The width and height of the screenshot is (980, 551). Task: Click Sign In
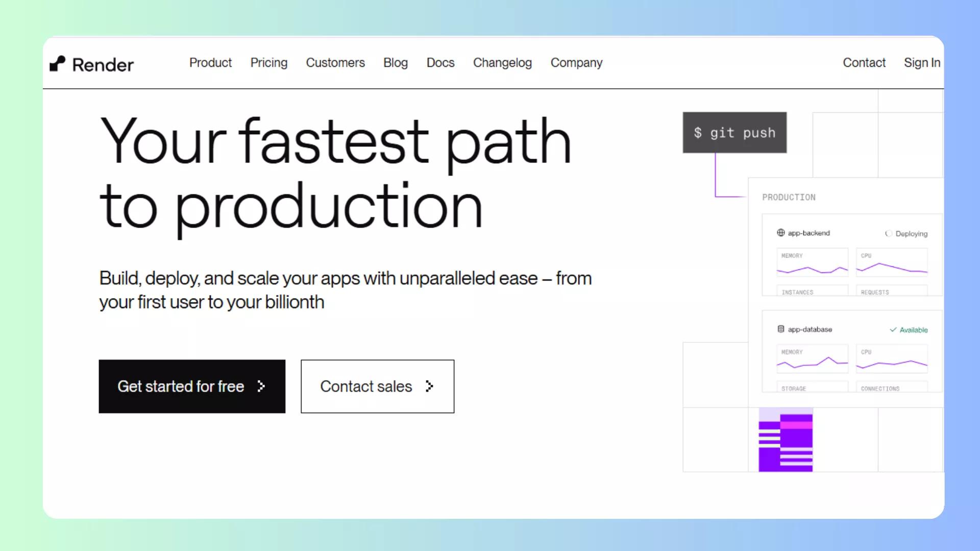coord(922,63)
